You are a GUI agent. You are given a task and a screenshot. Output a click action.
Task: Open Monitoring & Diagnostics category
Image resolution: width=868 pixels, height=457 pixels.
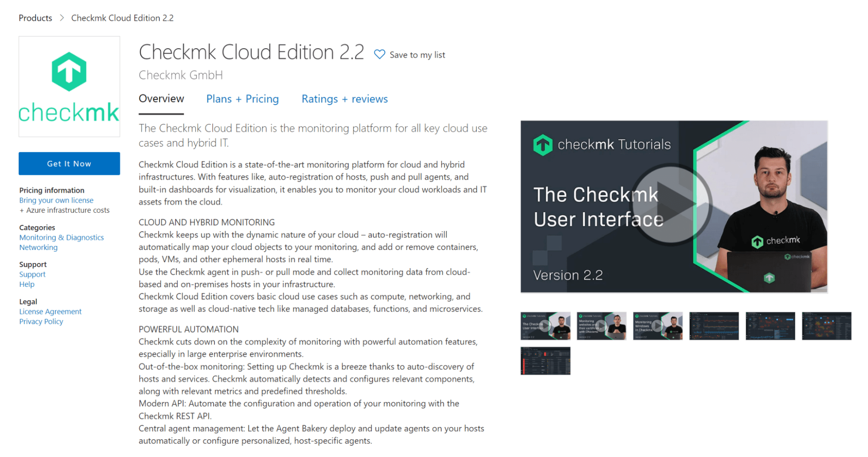61,237
